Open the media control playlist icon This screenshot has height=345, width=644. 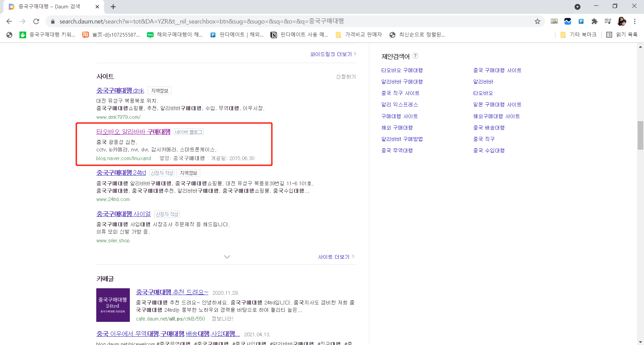pyautogui.click(x=608, y=21)
